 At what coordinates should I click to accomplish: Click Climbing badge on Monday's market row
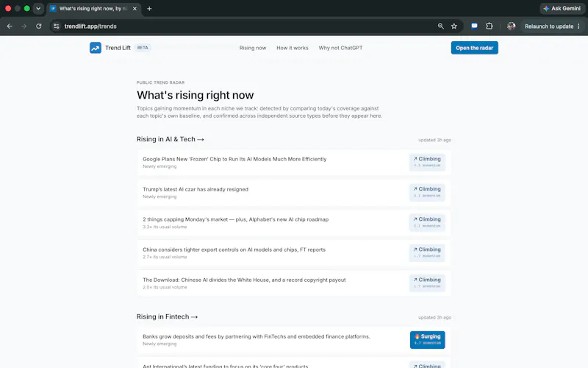pyautogui.click(x=427, y=222)
